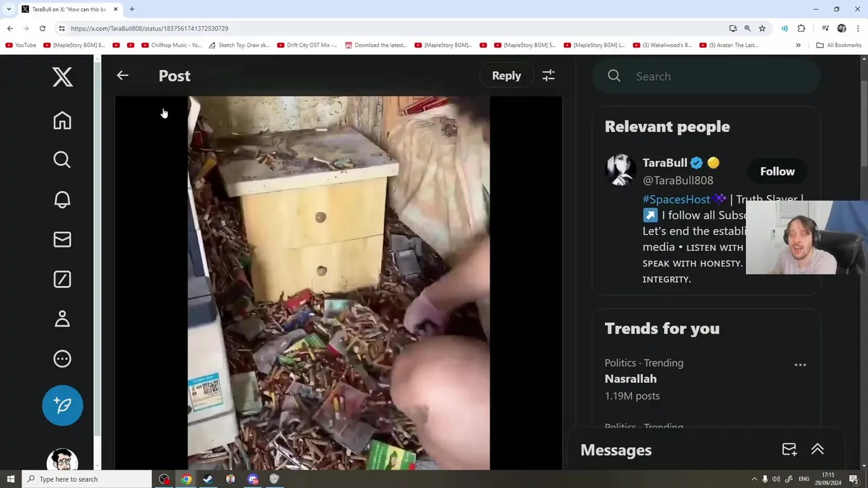
Task: Open Notifications bell in sidebar
Action: [x=62, y=200]
